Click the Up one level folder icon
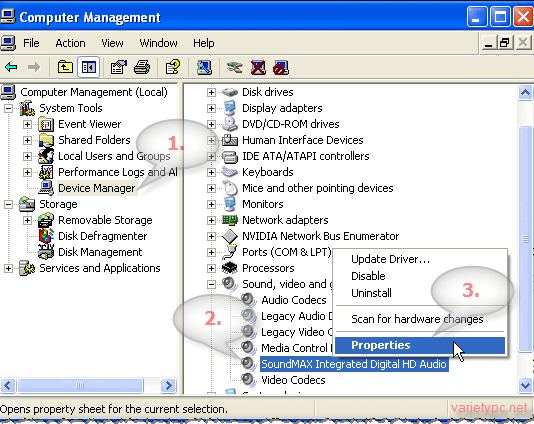The width and height of the screenshot is (534, 424). (x=65, y=67)
